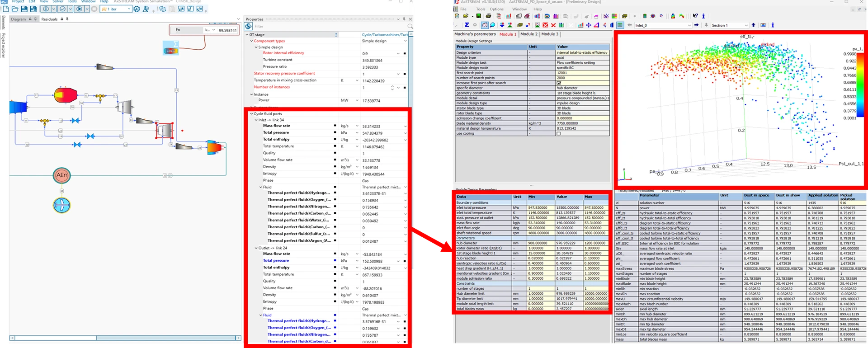Image resolution: width=868 pixels, height=348 pixels.
Task: Click the Open project folder icon
Action: point(15,9)
